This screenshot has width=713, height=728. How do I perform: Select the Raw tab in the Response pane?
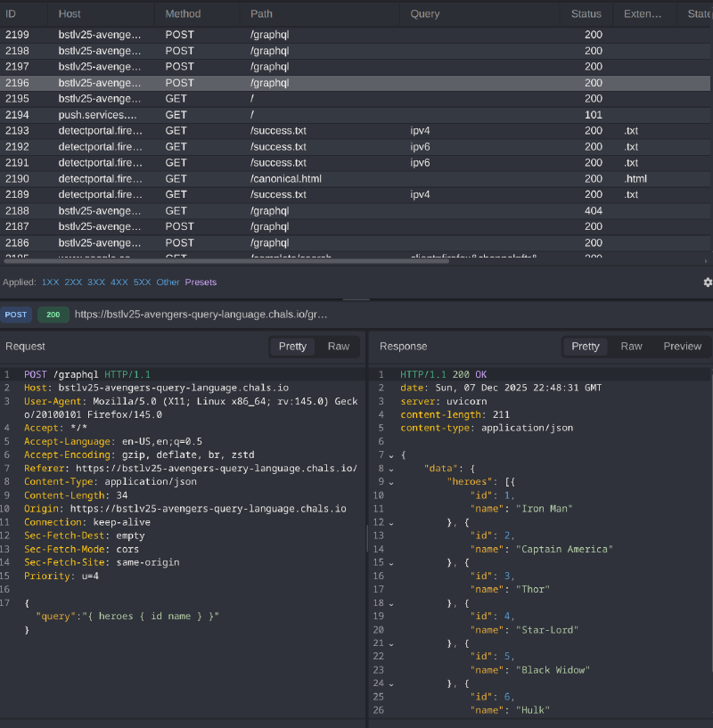[x=631, y=347]
